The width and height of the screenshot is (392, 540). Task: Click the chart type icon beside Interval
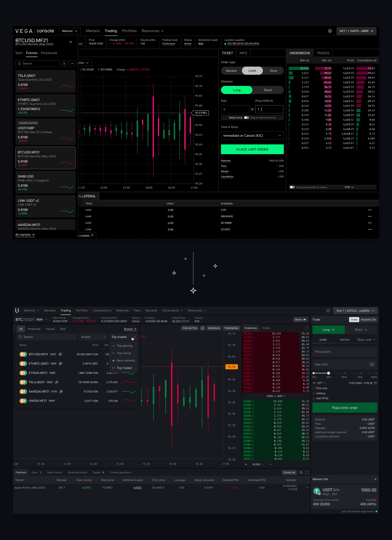coord(202,328)
